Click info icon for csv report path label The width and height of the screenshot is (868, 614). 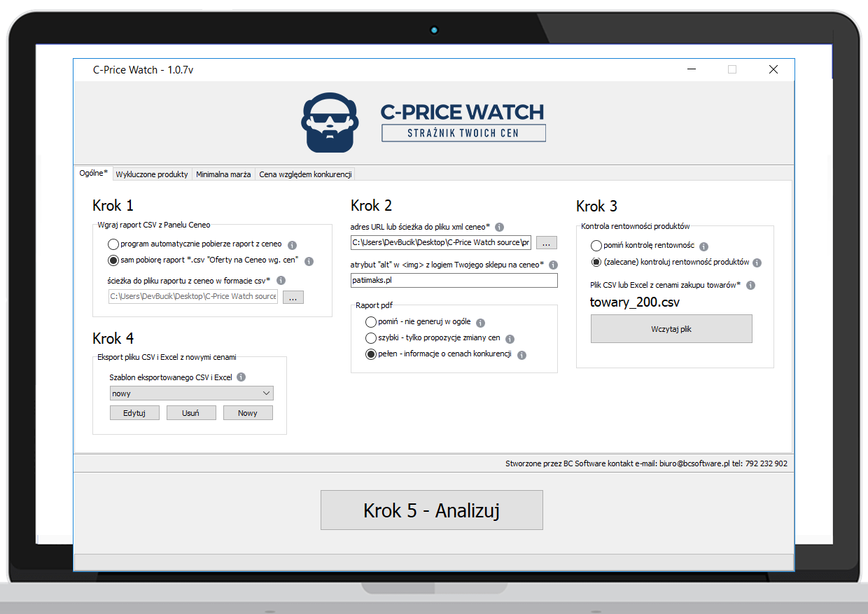pos(281,280)
